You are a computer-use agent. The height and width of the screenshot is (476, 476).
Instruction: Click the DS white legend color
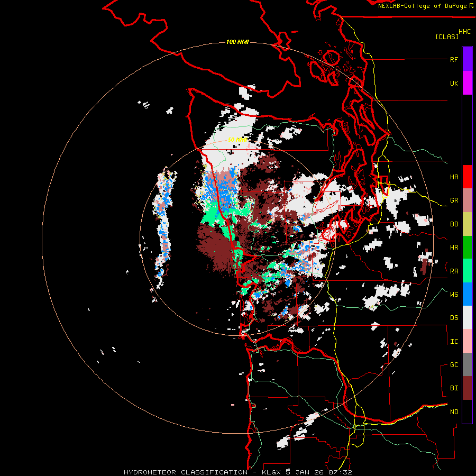coord(467,317)
